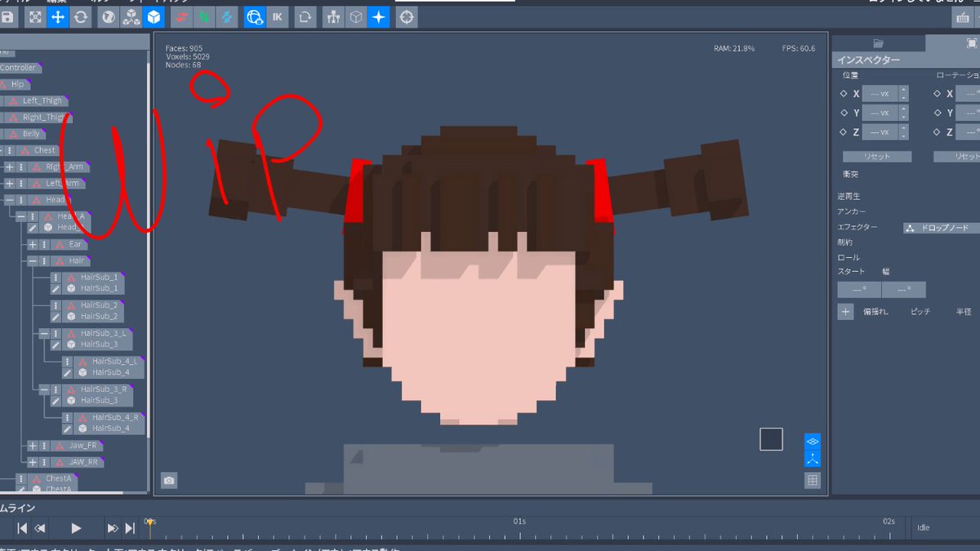
Task: Toggle the blue axis icon in viewport
Action: pos(813,459)
